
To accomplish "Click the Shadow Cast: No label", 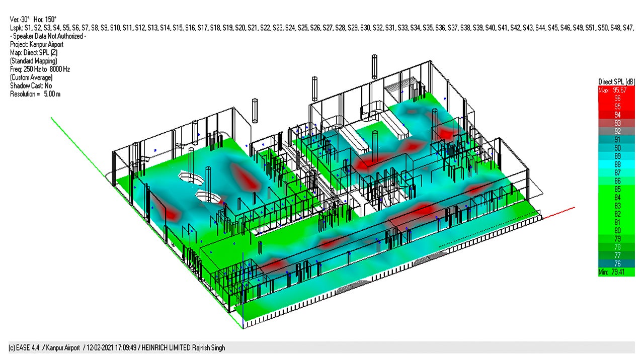I will click(x=31, y=86).
